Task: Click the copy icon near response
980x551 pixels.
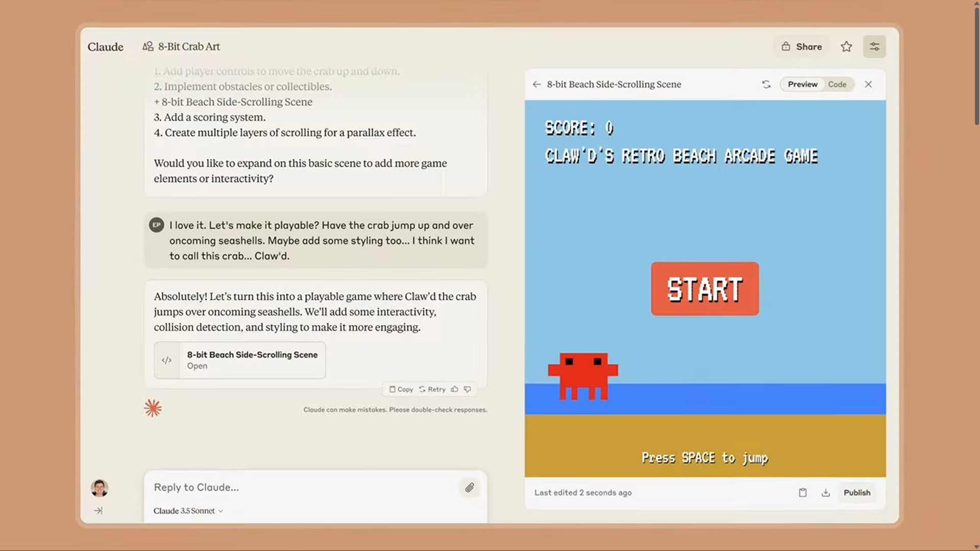Action: pos(391,389)
